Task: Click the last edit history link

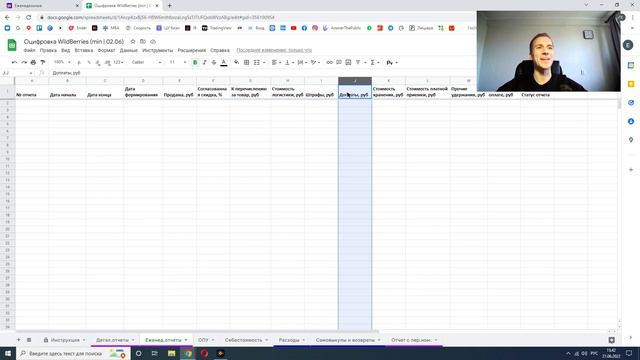Action: pos(274,51)
